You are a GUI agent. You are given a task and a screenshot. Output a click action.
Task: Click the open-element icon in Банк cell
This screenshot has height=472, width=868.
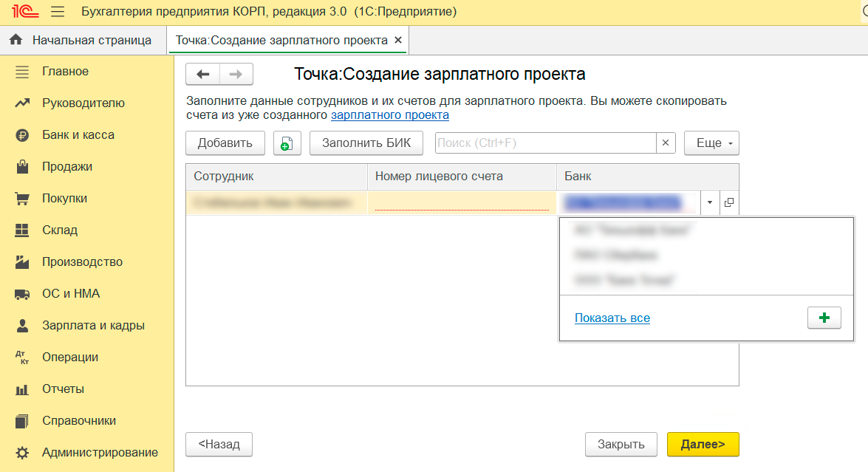point(728,202)
